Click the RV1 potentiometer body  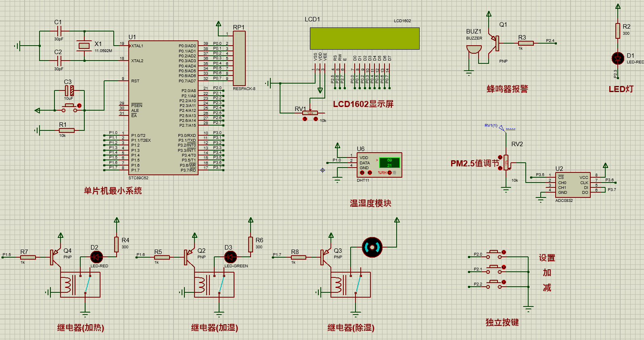click(x=310, y=113)
